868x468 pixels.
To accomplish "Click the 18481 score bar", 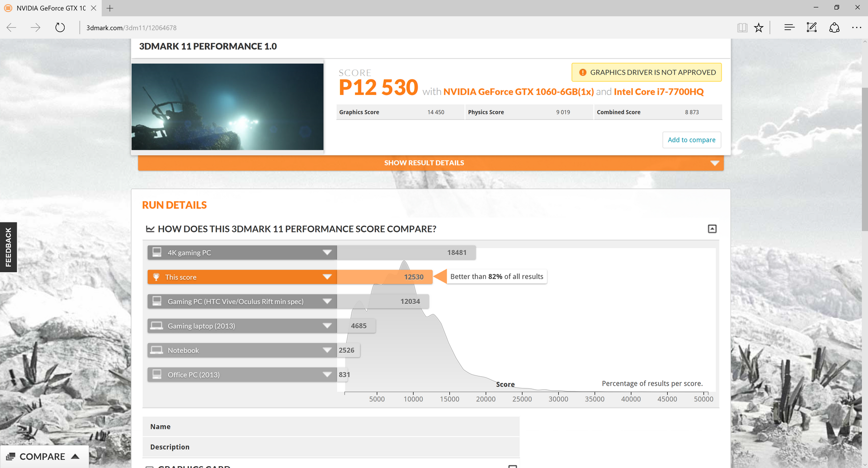I will 406,253.
